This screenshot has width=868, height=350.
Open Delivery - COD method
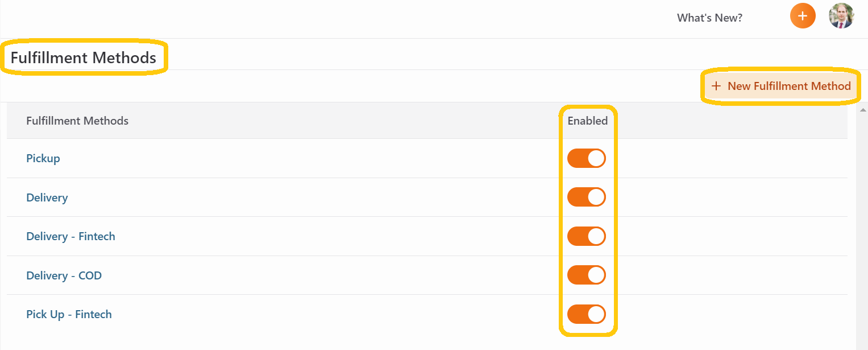(64, 275)
